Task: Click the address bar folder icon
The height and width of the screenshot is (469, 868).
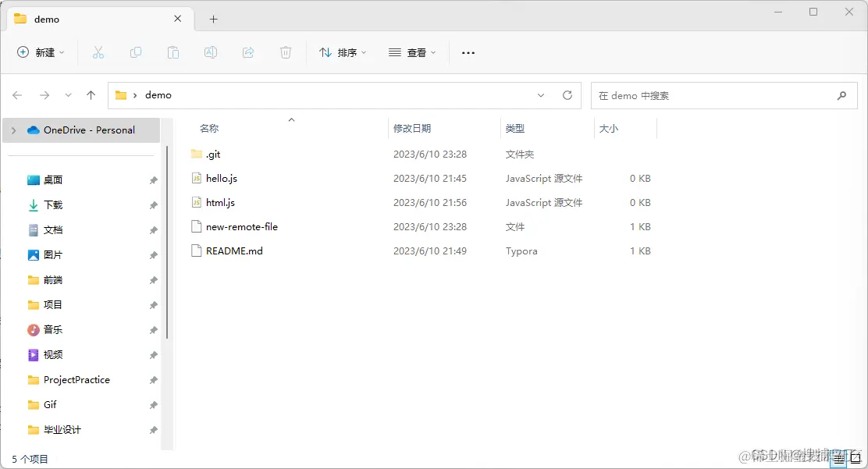Action: (x=121, y=95)
